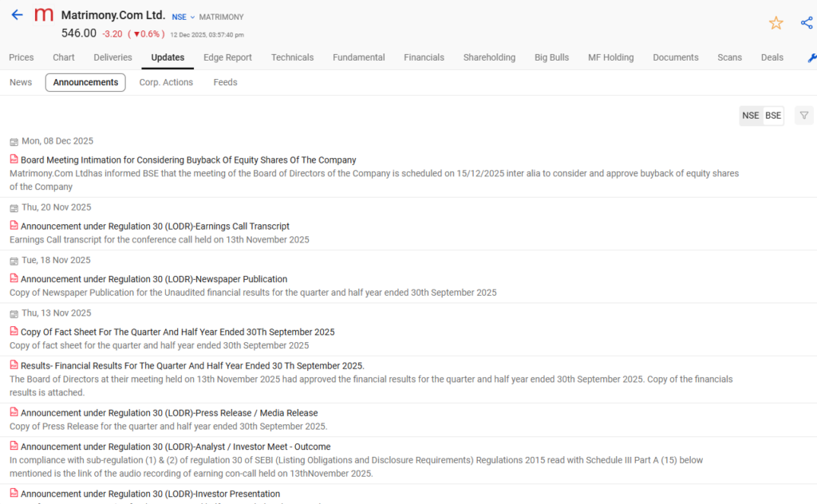
Task: Open the Scans tab
Action: pyautogui.click(x=729, y=57)
